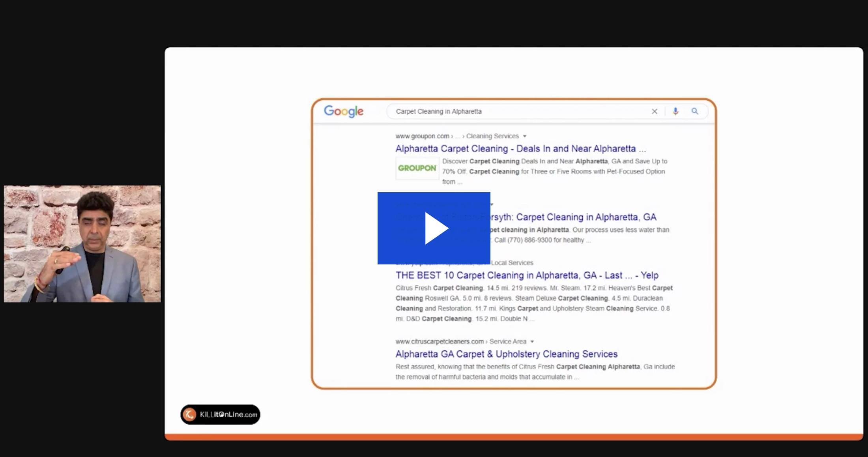Click the www.citruscarpetcleaners.com URL text

click(x=440, y=341)
